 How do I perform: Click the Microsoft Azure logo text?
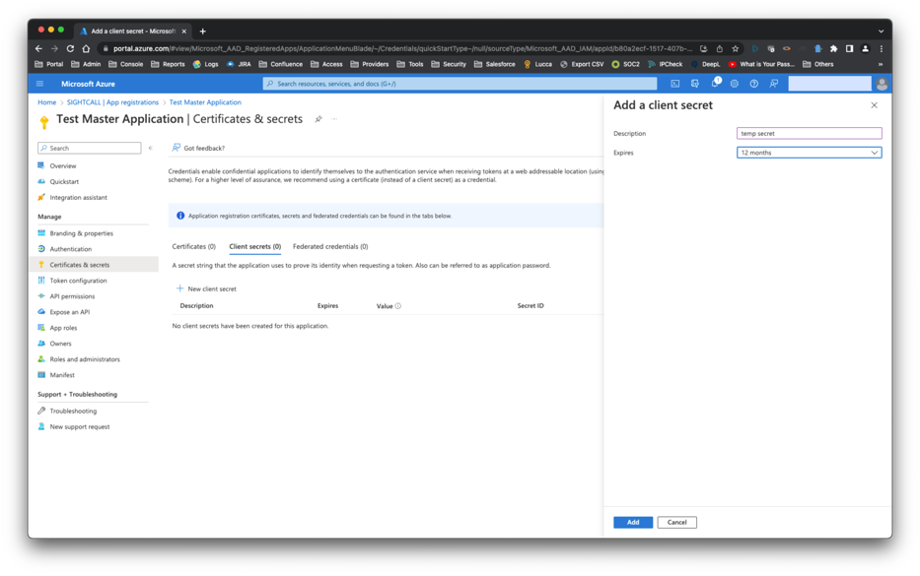pyautogui.click(x=88, y=84)
